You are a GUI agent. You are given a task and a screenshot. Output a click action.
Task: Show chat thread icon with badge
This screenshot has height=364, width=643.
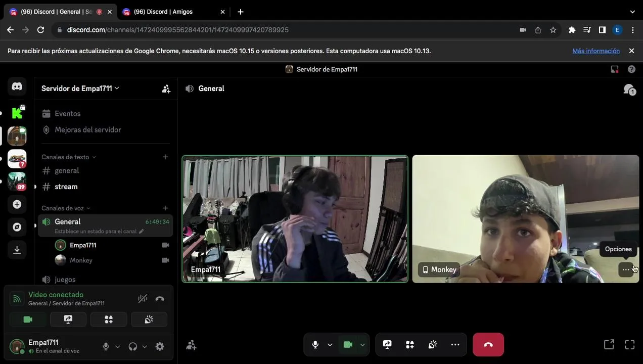point(629,89)
